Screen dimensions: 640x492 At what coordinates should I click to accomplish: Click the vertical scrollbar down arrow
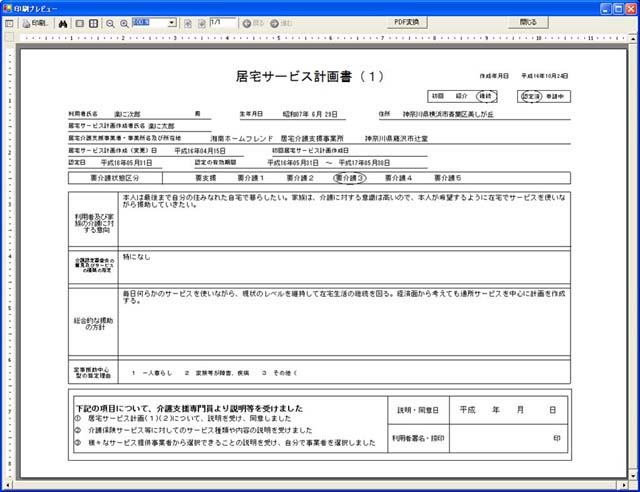633,476
